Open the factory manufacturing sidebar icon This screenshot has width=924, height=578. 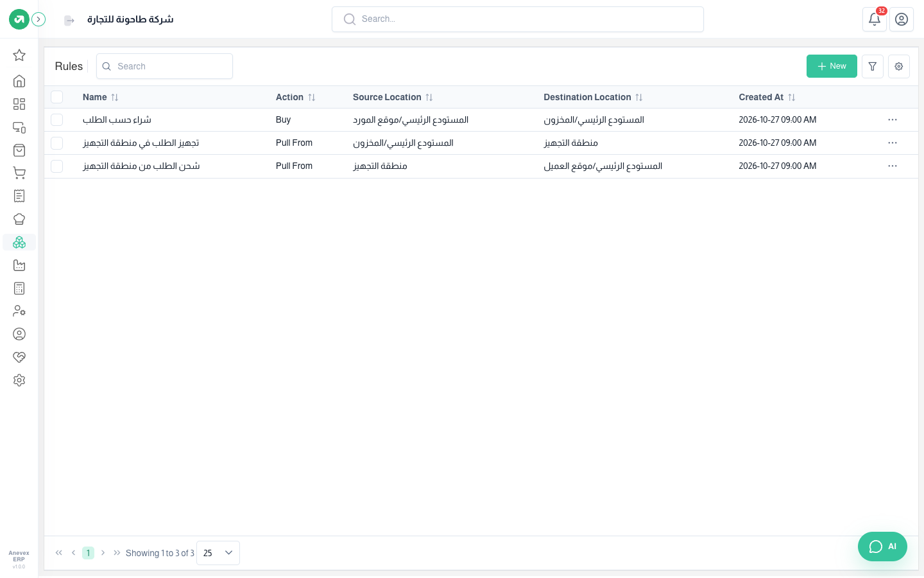click(19, 265)
